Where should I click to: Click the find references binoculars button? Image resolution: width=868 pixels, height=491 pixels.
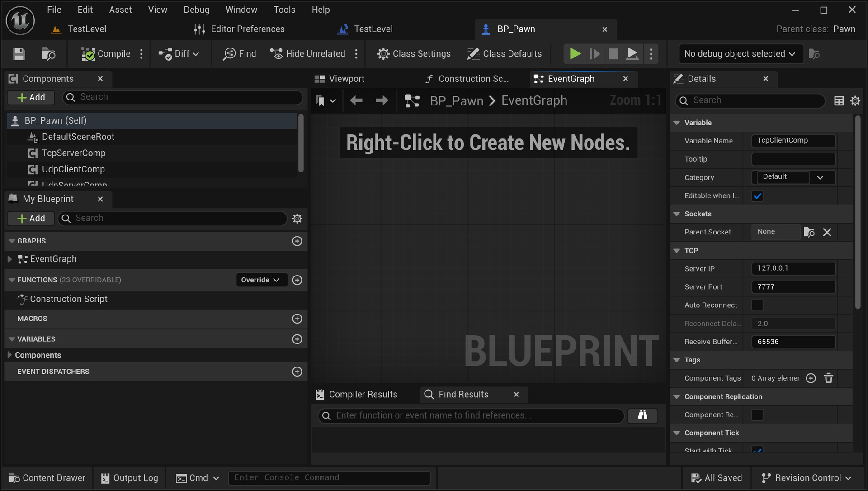tap(642, 415)
